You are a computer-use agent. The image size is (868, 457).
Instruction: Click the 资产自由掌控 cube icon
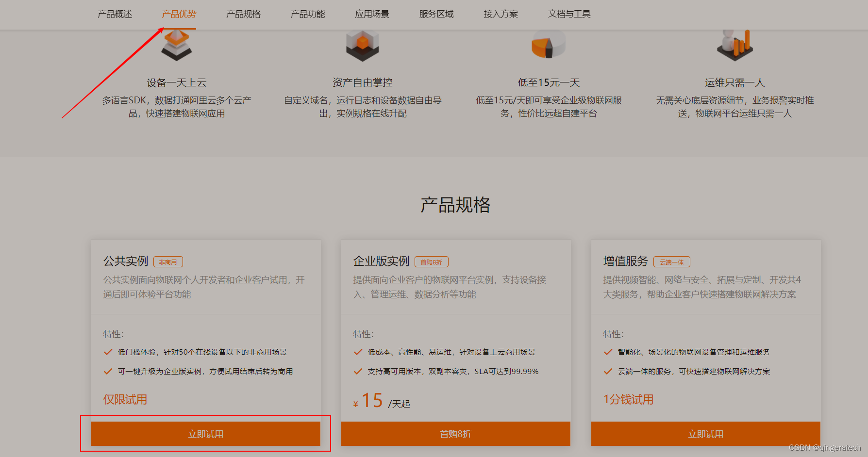[x=363, y=46]
